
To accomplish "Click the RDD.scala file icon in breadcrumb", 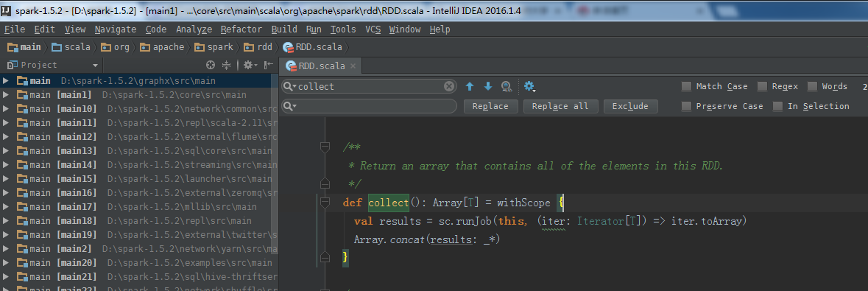I will (x=288, y=47).
